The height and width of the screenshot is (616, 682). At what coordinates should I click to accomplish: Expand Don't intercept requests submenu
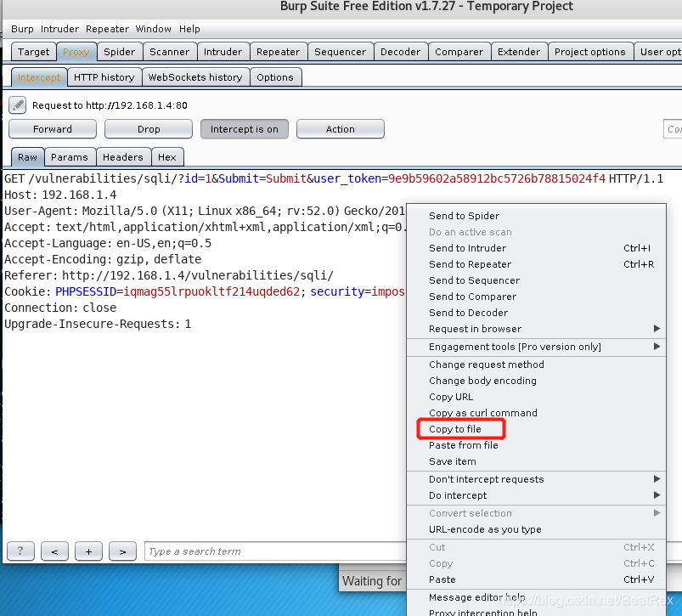tap(536, 479)
